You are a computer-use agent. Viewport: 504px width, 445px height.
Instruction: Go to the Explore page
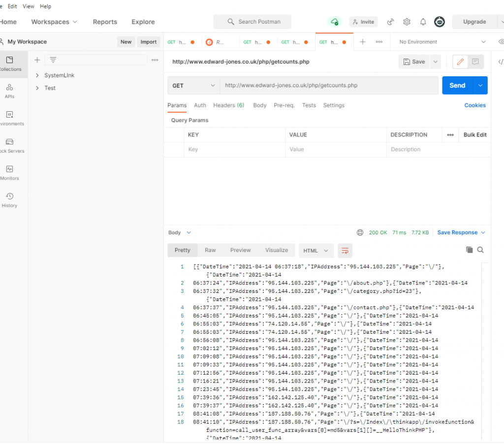(x=143, y=22)
